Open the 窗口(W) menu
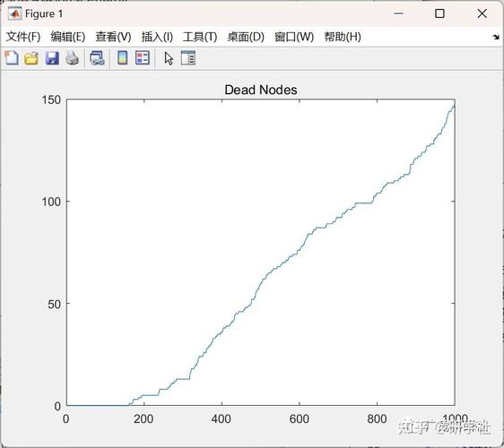Screen dimensions: 504x448 294,37
